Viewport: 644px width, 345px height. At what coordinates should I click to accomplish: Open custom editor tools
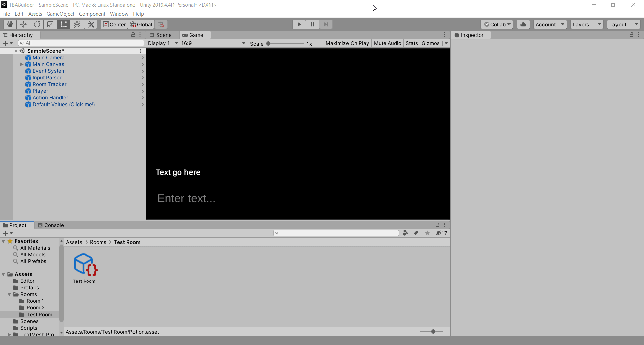[x=91, y=24]
